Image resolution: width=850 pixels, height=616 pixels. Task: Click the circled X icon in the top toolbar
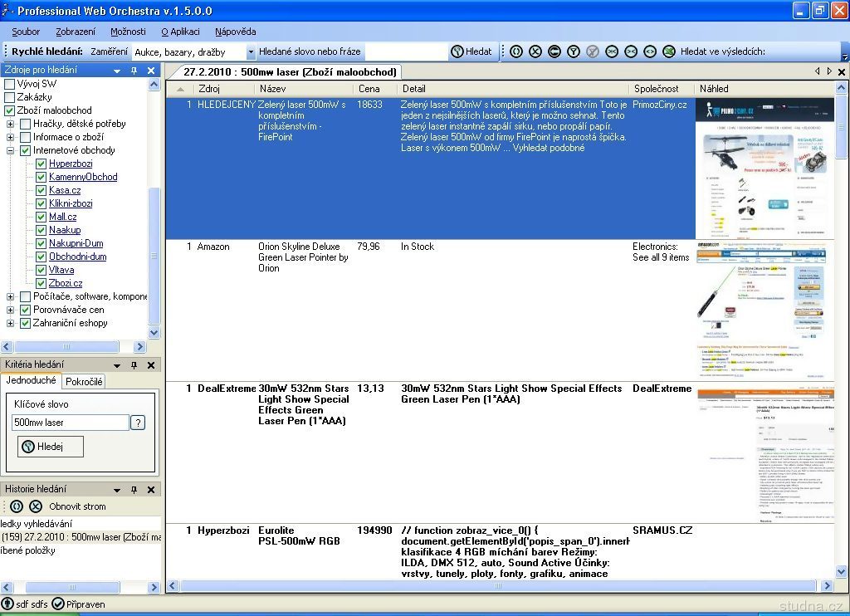[535, 51]
